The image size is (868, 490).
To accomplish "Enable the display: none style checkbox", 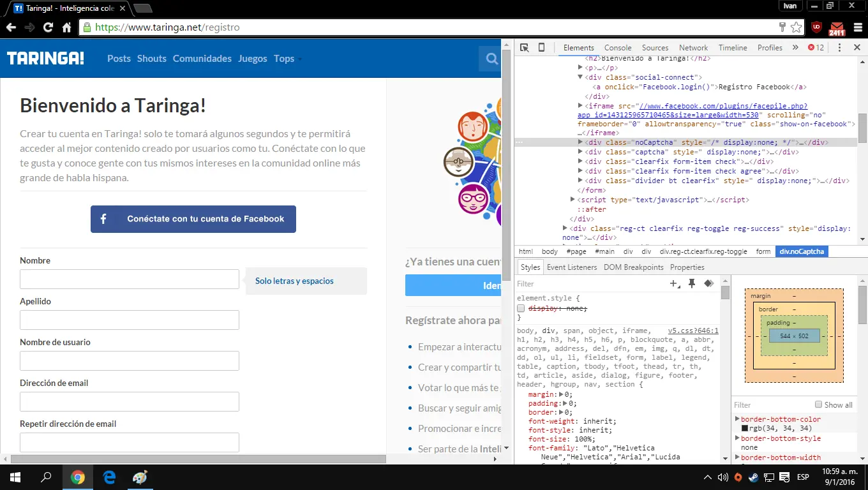I will tap(521, 308).
